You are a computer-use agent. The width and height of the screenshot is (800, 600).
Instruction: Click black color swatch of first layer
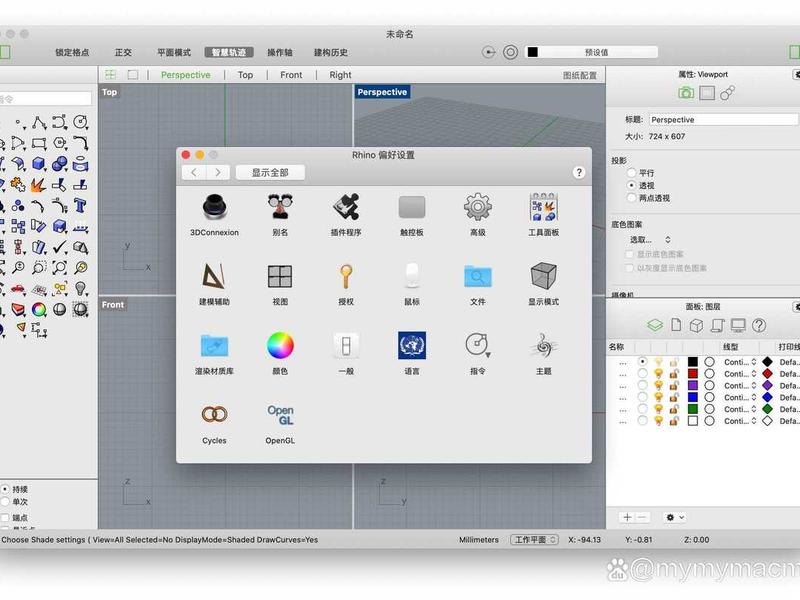(692, 362)
